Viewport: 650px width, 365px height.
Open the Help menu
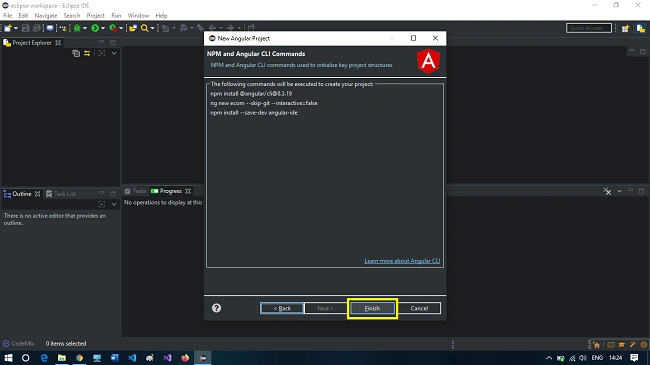click(161, 15)
